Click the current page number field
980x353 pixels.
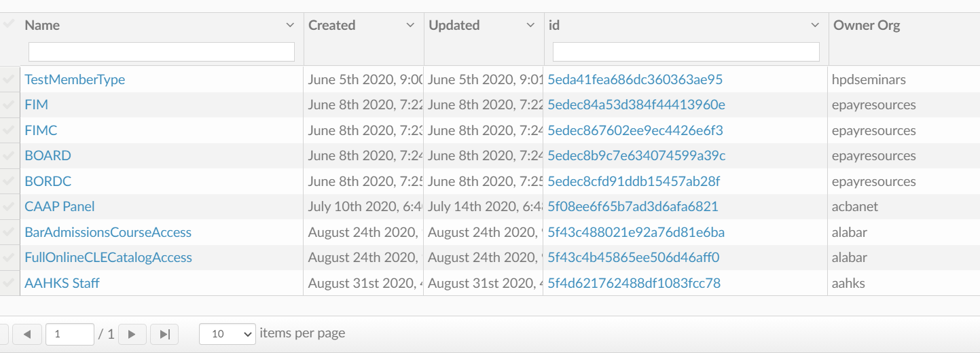(69, 334)
